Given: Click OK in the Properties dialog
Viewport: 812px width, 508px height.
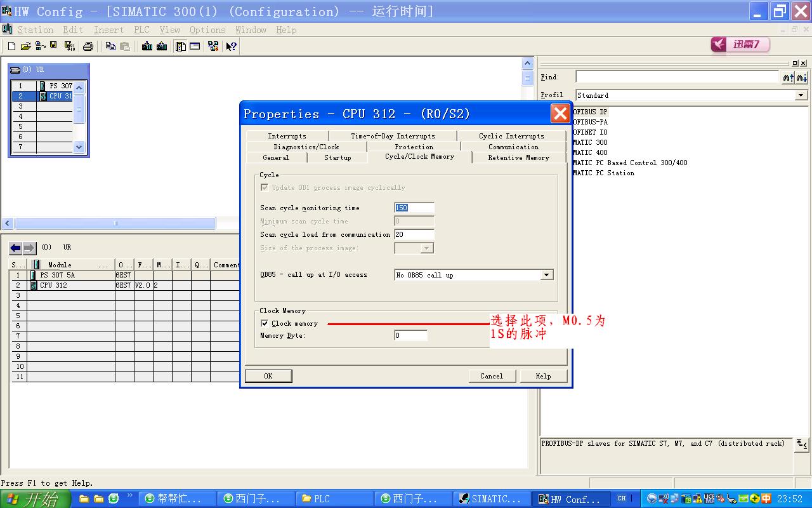Looking at the screenshot, I should (x=268, y=376).
